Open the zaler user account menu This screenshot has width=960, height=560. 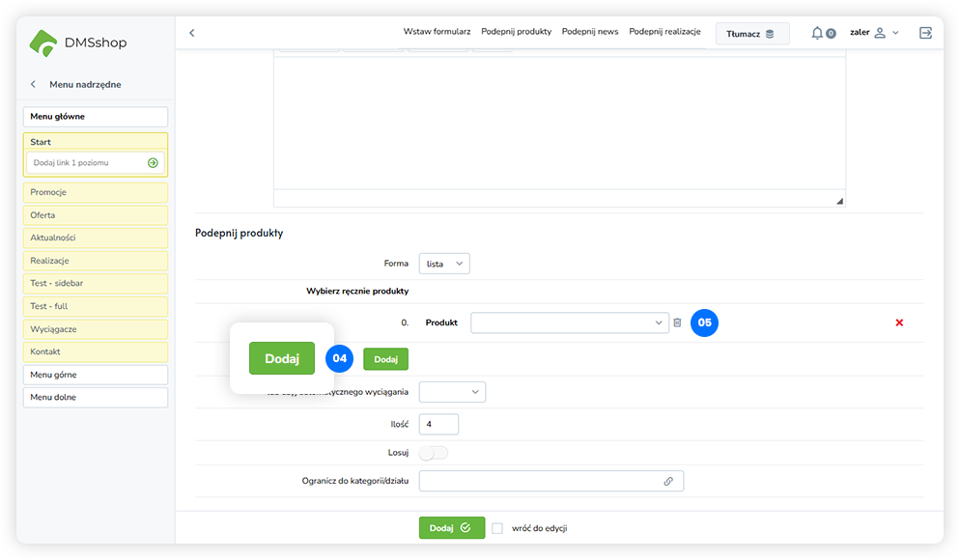874,33
